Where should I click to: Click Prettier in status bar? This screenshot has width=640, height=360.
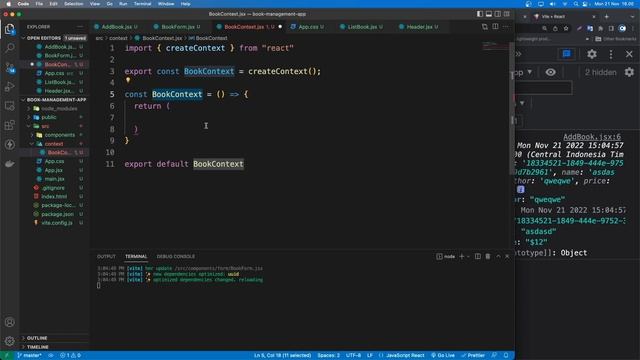(473, 356)
